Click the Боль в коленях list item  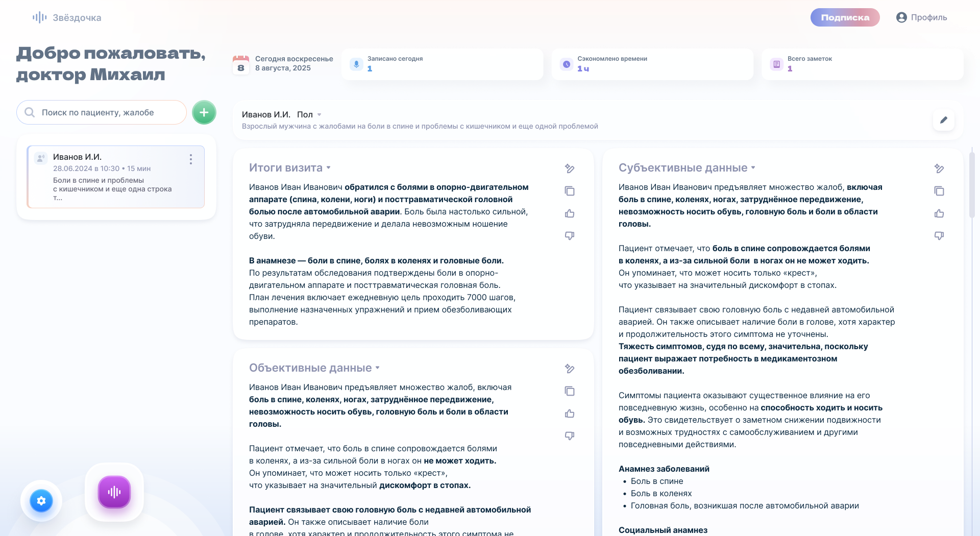coord(661,493)
